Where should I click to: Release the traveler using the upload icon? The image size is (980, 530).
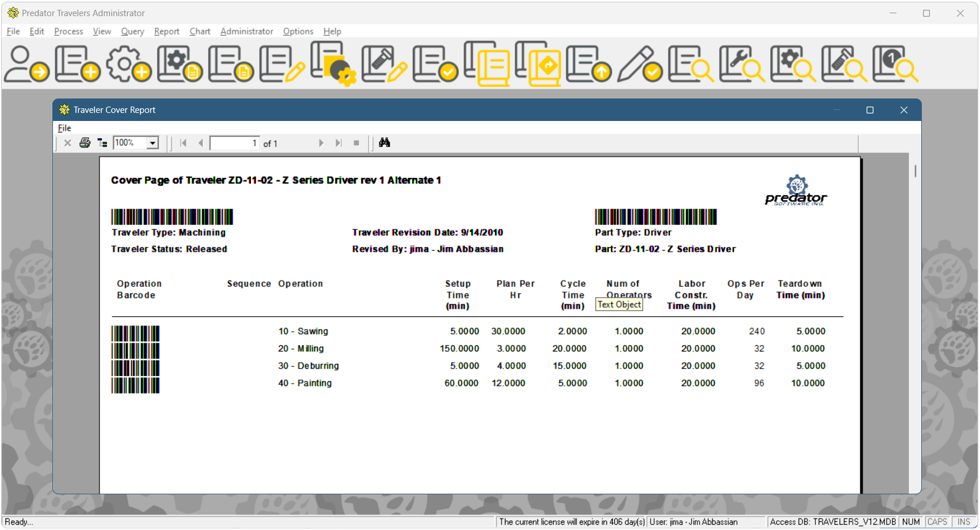[x=588, y=65]
